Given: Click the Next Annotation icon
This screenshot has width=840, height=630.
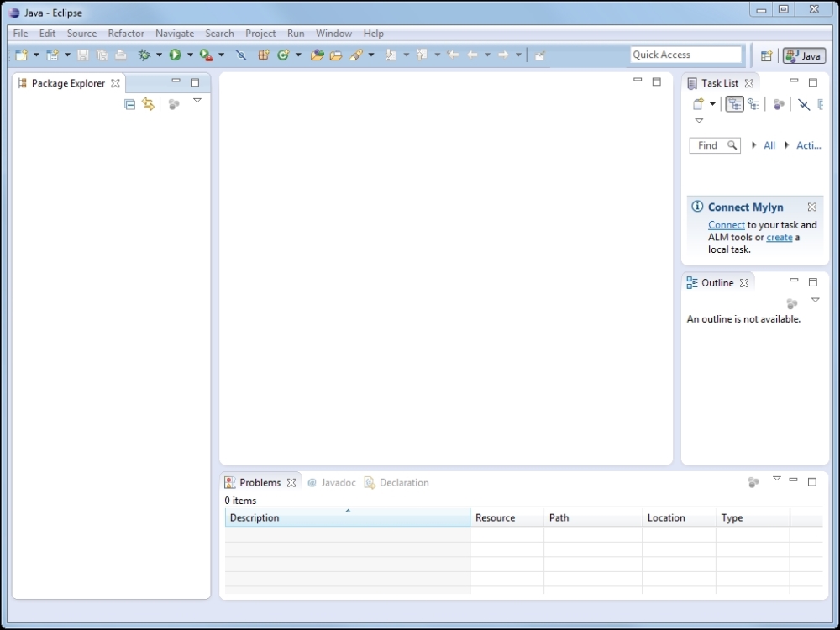Looking at the screenshot, I should [391, 55].
